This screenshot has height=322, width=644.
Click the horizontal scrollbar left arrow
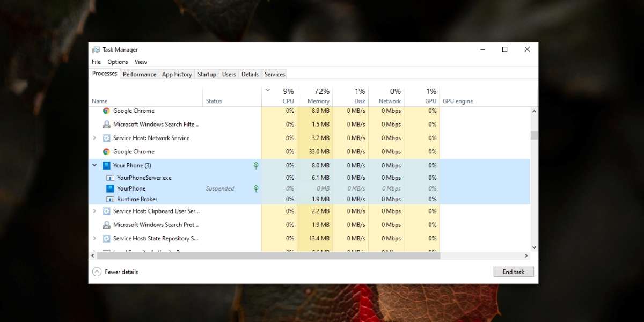93,256
